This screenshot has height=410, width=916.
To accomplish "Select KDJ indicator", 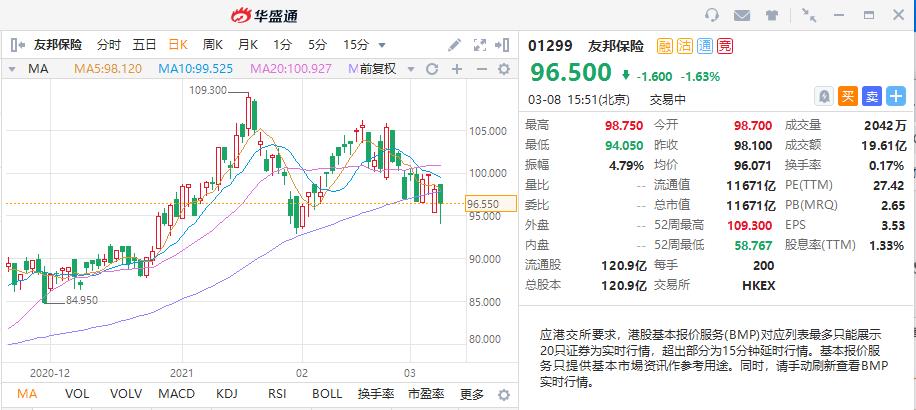I will (227, 394).
